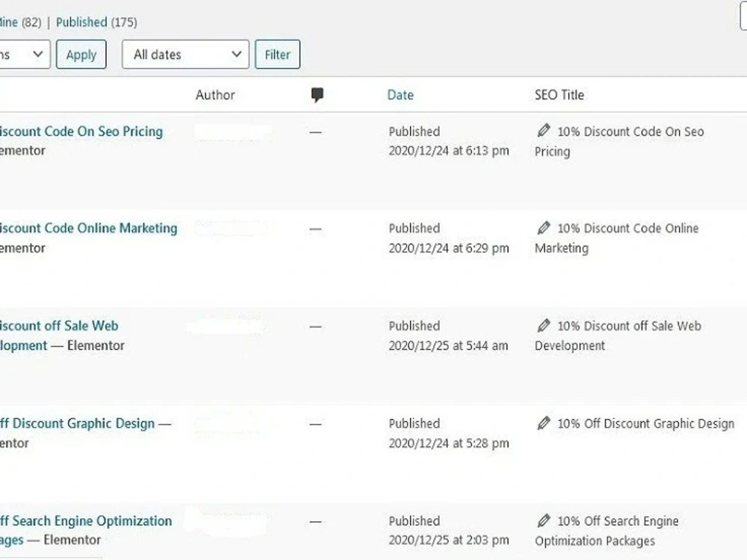Click the Author column header
Image resolution: width=747 pixels, height=560 pixels.
pyautogui.click(x=215, y=95)
